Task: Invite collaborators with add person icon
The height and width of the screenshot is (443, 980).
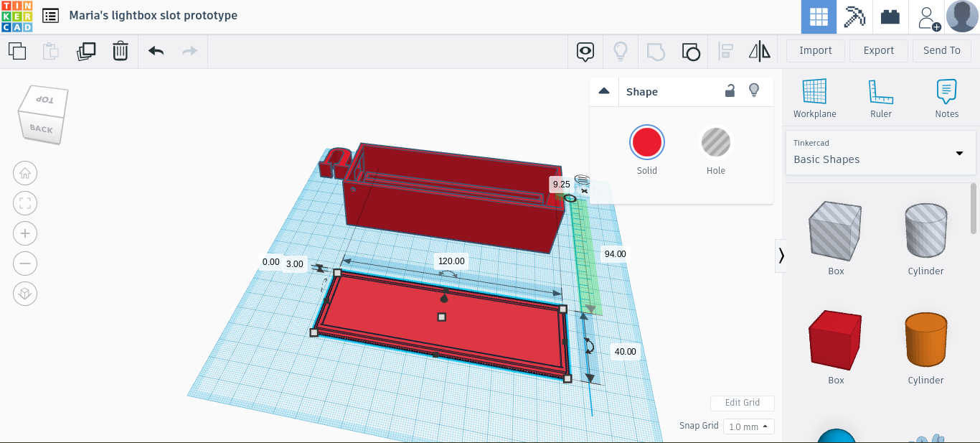Action: [x=928, y=17]
